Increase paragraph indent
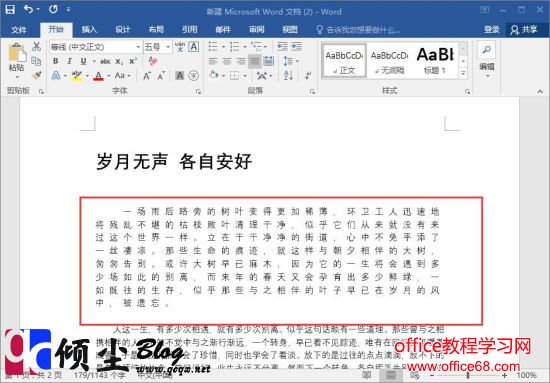 297,46
